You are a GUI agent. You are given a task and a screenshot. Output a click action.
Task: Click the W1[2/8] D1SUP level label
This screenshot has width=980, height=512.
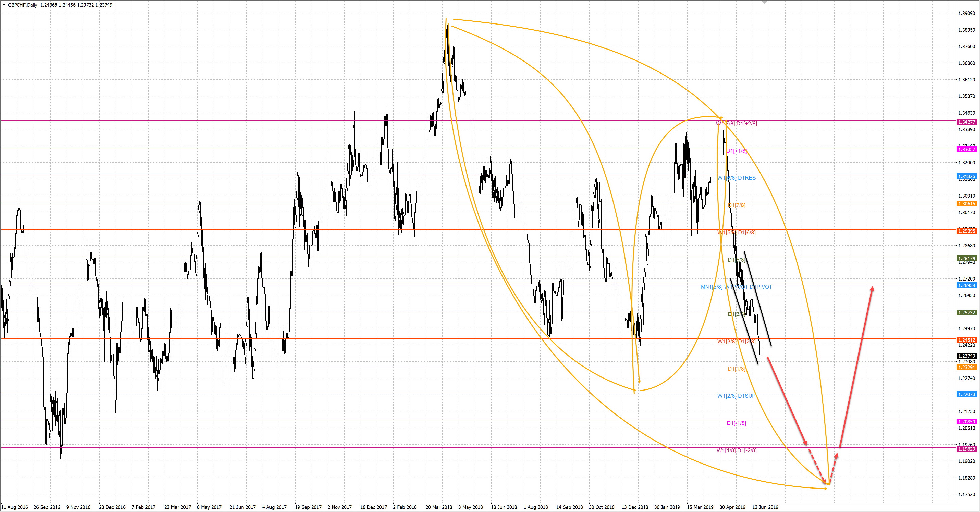point(736,396)
